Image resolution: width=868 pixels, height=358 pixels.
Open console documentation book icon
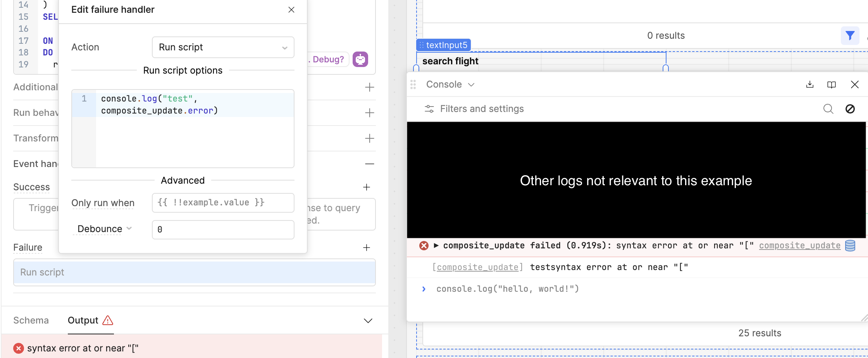[x=831, y=84]
